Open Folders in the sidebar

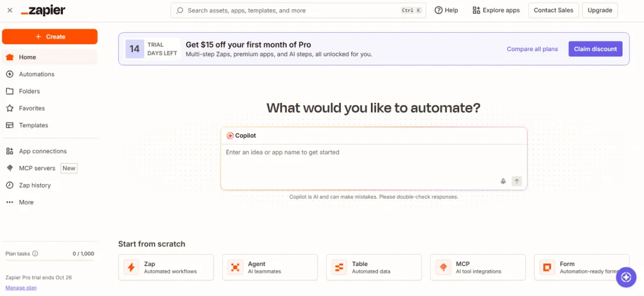[50, 91]
